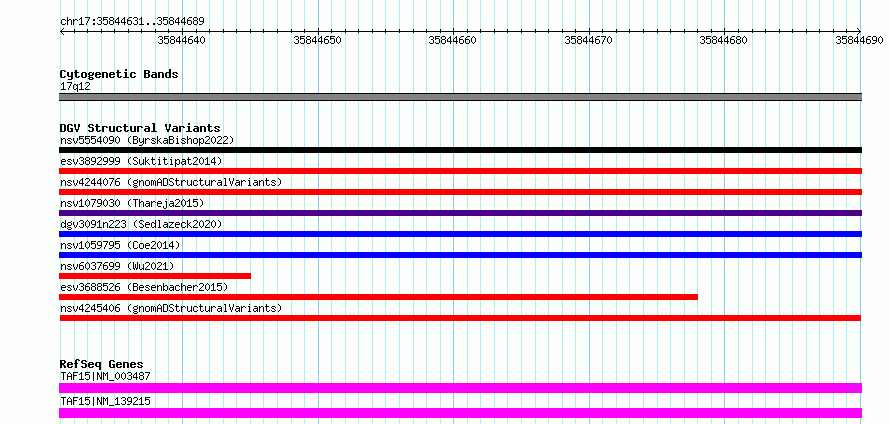Screen dimensions: 890x424
Task: Select the nsv5554090 (ByrskaBishop2022) label
Action: (147, 140)
